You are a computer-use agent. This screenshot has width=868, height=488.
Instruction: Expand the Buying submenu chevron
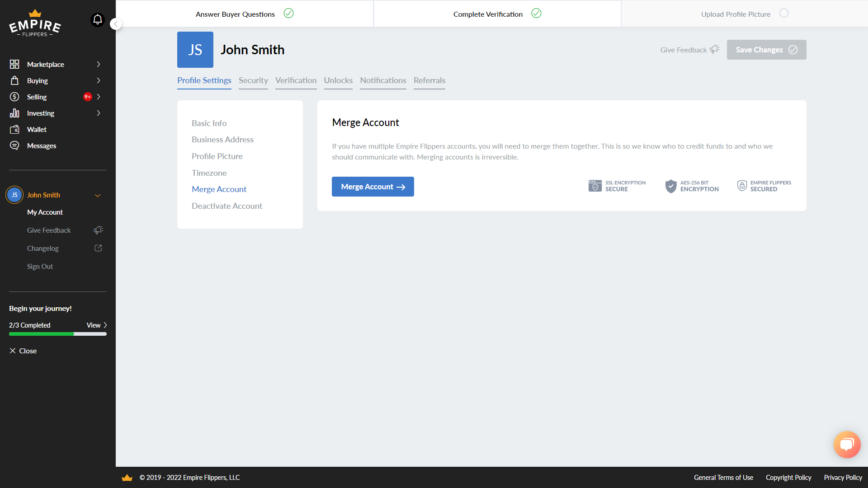(x=99, y=80)
